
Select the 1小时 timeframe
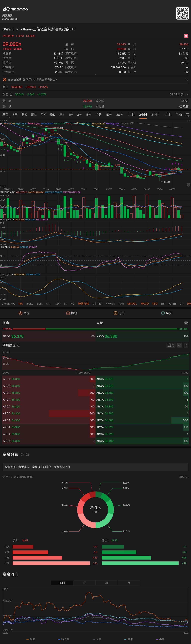pyautogui.click(x=131, y=115)
